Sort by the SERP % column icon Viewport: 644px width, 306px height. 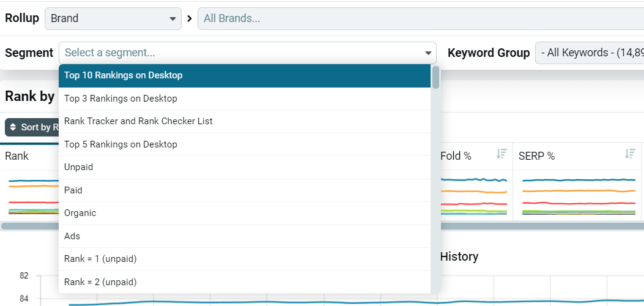click(630, 154)
